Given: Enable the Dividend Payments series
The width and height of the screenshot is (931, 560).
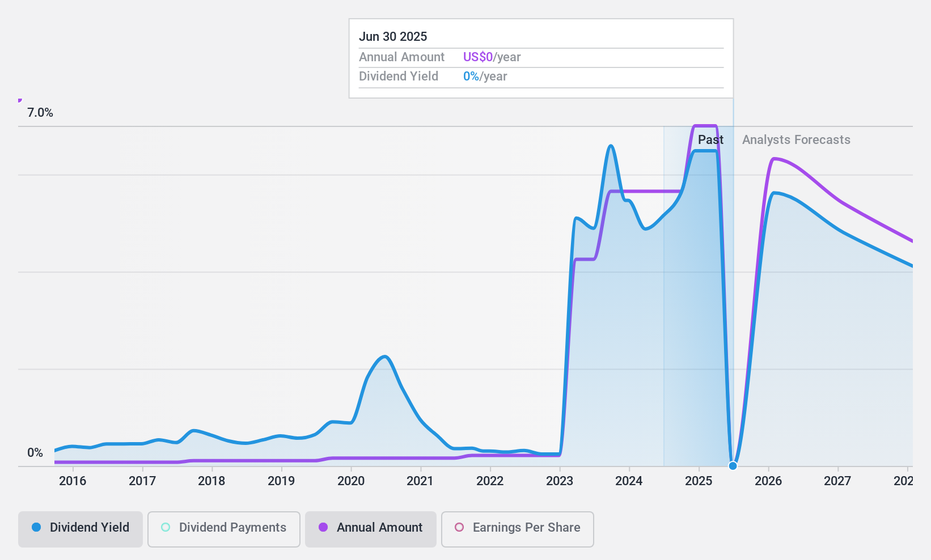Looking at the screenshot, I should click(x=224, y=529).
